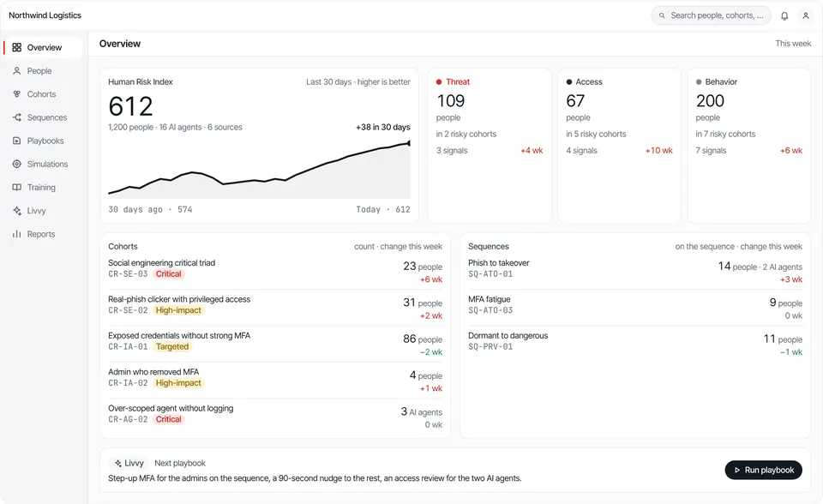Open the Threat 109 people card

tap(490, 146)
